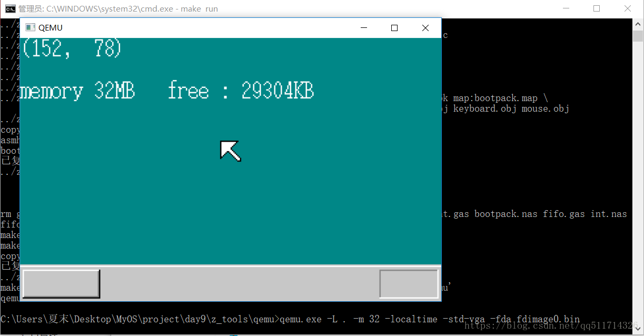Click the cmd.exe title bar icon
644x336 pixels.
coord(10,8)
